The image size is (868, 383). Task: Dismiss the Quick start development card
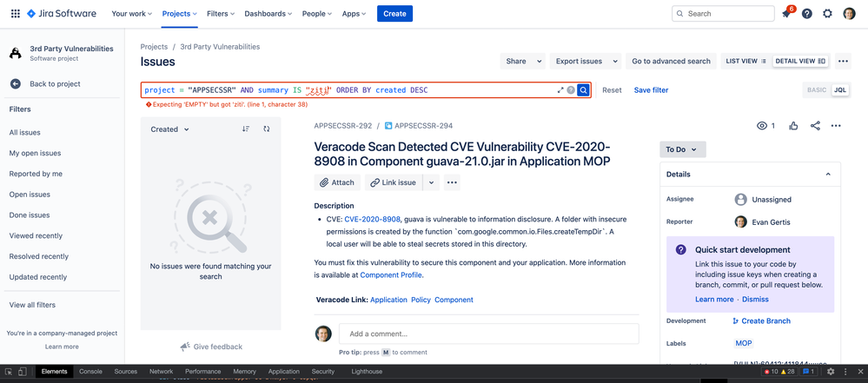click(x=755, y=299)
